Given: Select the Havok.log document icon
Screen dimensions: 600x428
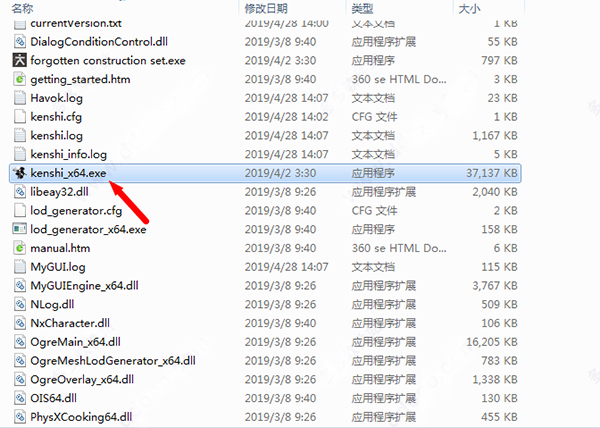Looking at the screenshot, I should [20, 98].
